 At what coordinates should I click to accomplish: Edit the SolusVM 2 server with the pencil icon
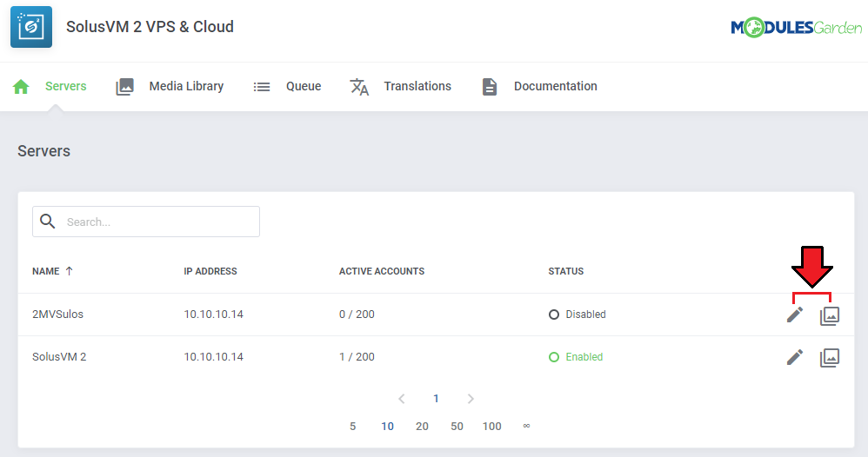[795, 357]
